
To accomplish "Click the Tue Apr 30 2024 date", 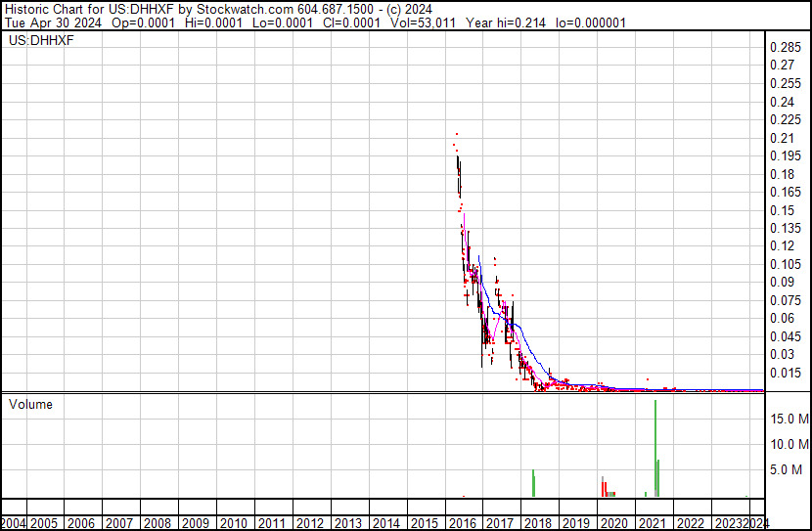I will (x=54, y=22).
